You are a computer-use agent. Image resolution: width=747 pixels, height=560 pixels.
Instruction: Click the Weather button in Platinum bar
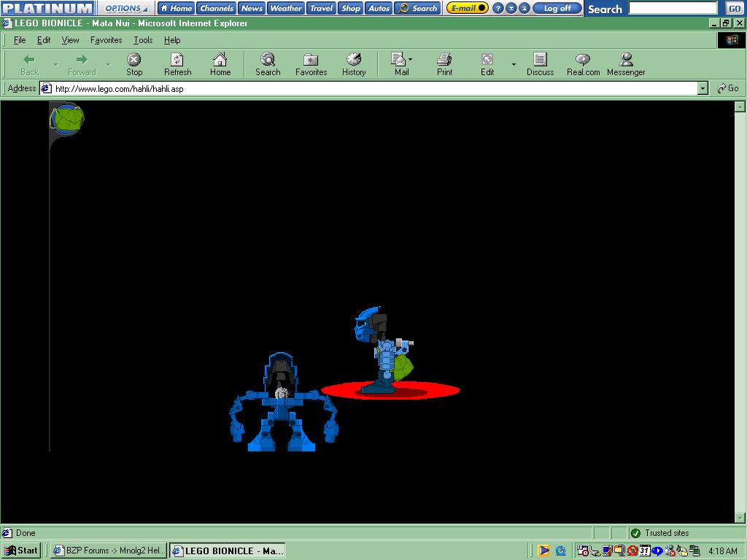tap(286, 8)
